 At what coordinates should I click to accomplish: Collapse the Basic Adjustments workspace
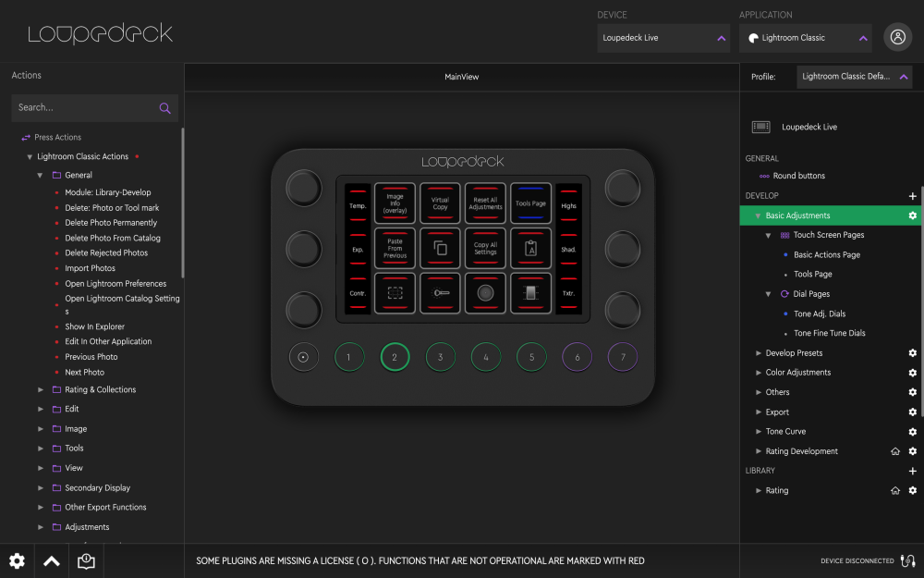coord(758,215)
